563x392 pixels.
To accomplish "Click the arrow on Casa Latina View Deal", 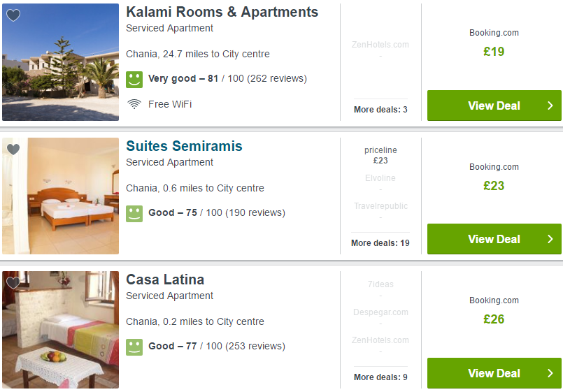I will [x=550, y=373].
